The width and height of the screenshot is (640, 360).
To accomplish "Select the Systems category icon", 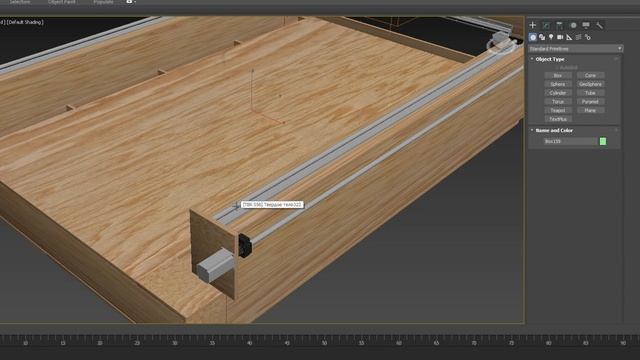I will (x=588, y=37).
